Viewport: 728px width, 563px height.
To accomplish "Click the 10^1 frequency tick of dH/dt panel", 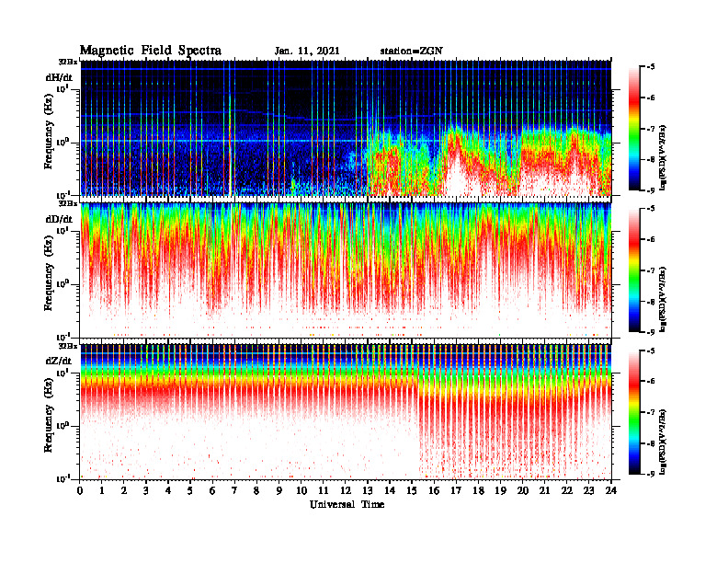I will [x=63, y=88].
